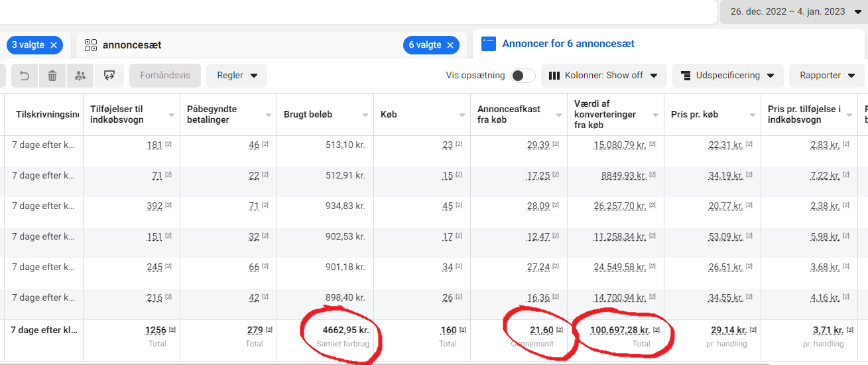This screenshot has height=365, width=868.
Task: Click the A/B test share icon
Action: (x=109, y=76)
